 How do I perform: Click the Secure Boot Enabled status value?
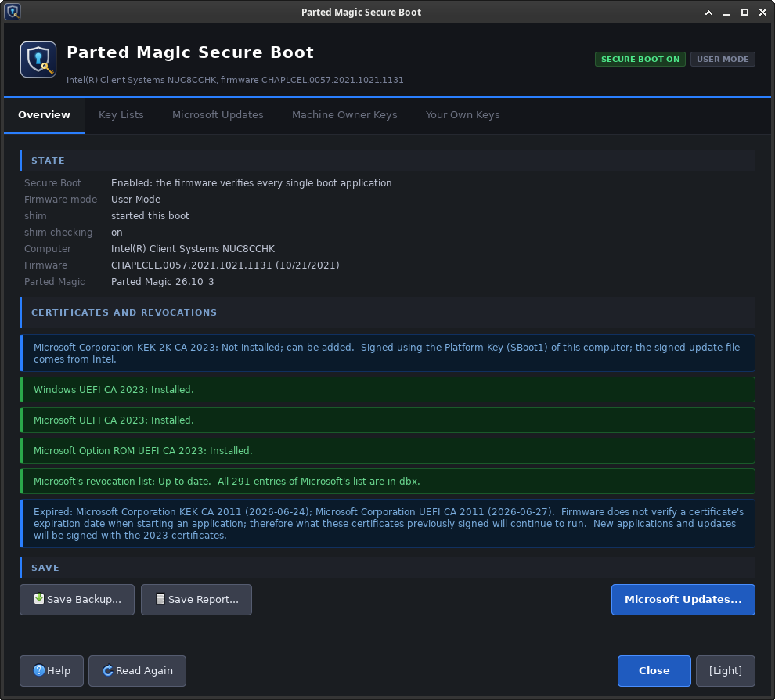(251, 183)
